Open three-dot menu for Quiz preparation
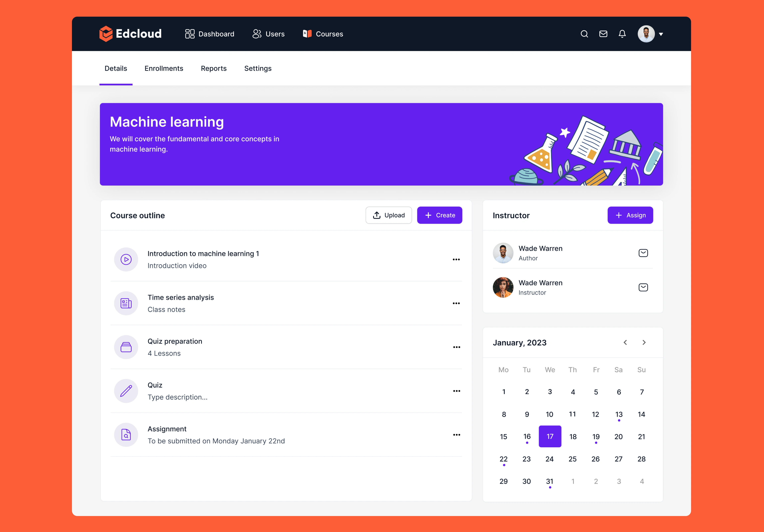The image size is (764, 532). pyautogui.click(x=456, y=347)
